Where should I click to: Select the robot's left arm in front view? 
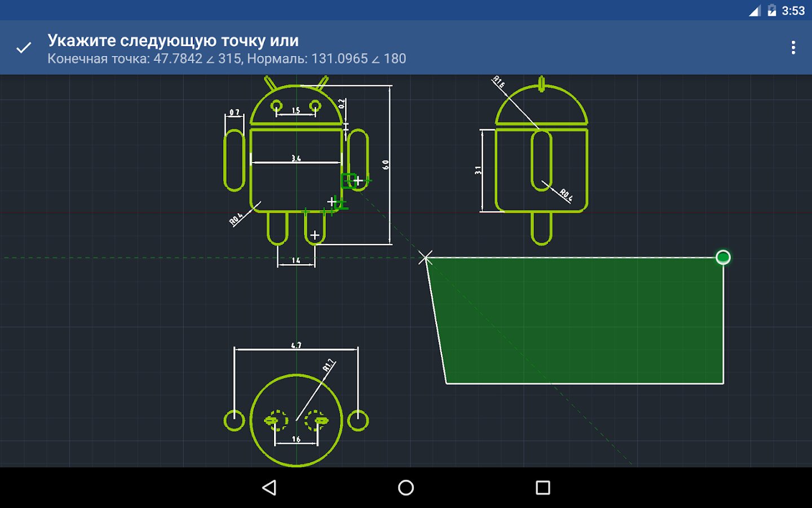pyautogui.click(x=234, y=160)
